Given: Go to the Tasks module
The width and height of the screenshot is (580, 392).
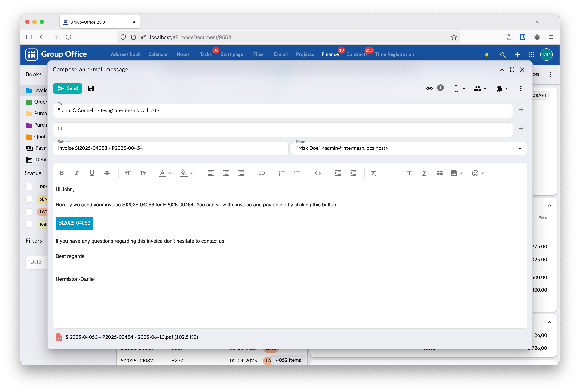Looking at the screenshot, I should (206, 54).
